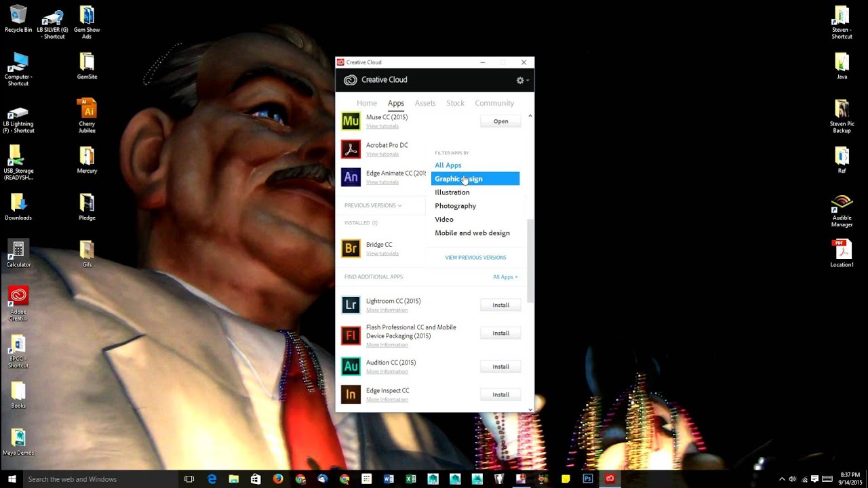The height and width of the screenshot is (488, 868).
Task: Switch to the Assets tab
Action: click(x=425, y=103)
